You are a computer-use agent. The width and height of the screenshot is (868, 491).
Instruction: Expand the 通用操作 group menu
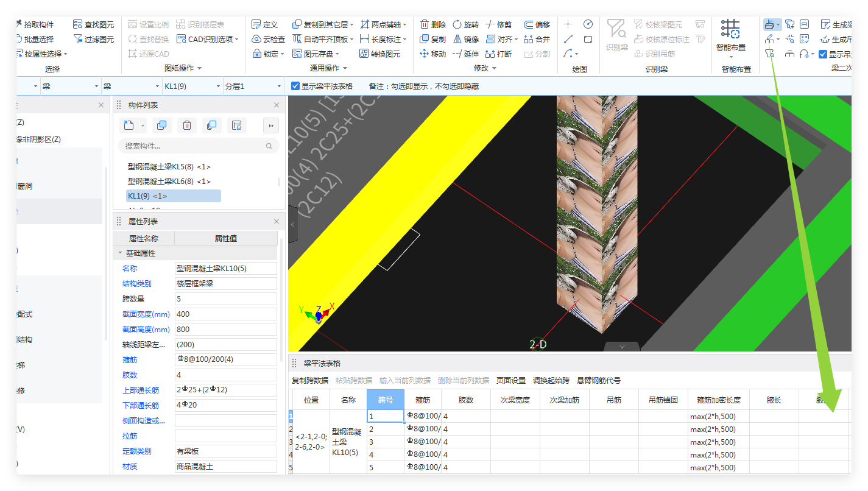click(x=345, y=68)
